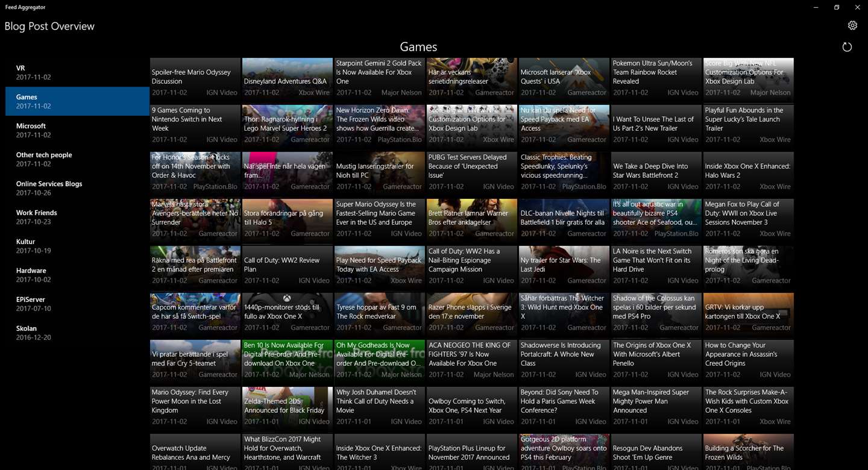Image resolution: width=868 pixels, height=470 pixels.
Task: Open Inside Xbox One X Enhanced: Halo Wars 2
Action: pos(749,174)
